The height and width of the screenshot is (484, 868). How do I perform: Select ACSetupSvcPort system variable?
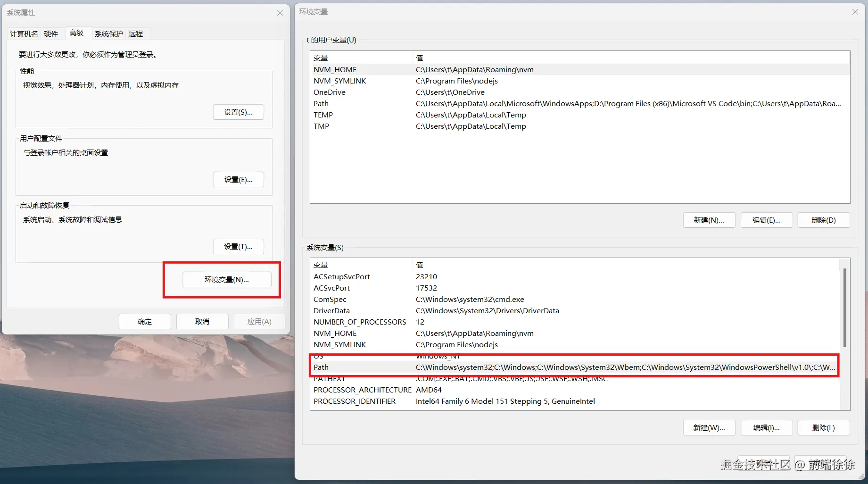[x=575, y=277]
